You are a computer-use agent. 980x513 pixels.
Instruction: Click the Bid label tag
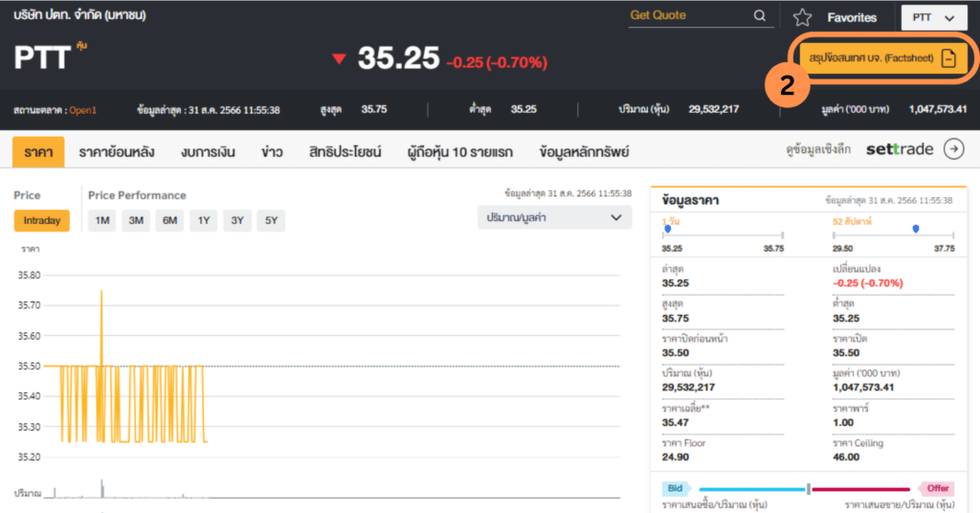coord(676,489)
